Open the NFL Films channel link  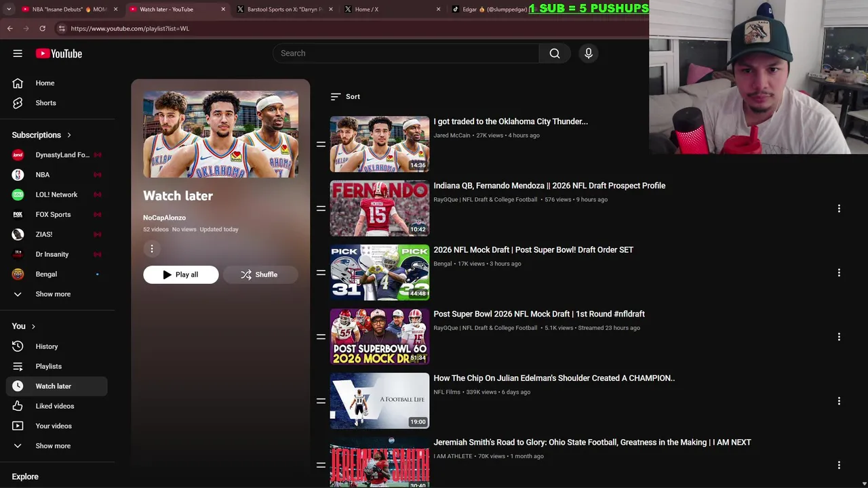click(x=447, y=392)
